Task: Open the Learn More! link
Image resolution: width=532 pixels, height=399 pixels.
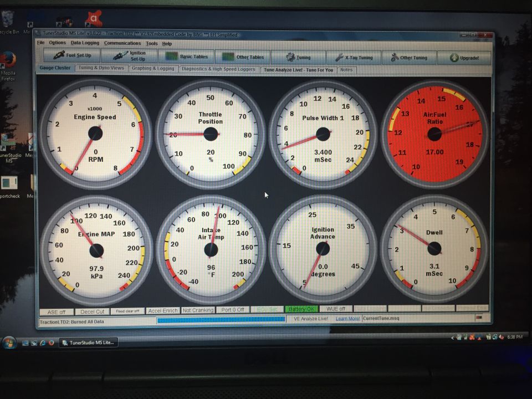Action: [347, 318]
